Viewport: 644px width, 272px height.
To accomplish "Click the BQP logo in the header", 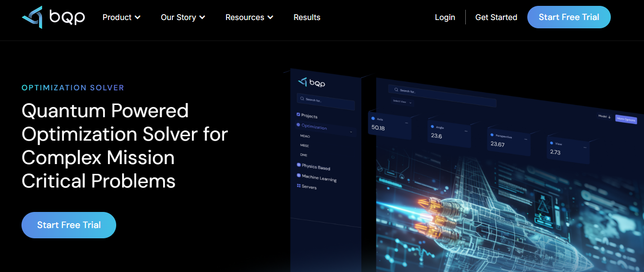I will point(53,17).
